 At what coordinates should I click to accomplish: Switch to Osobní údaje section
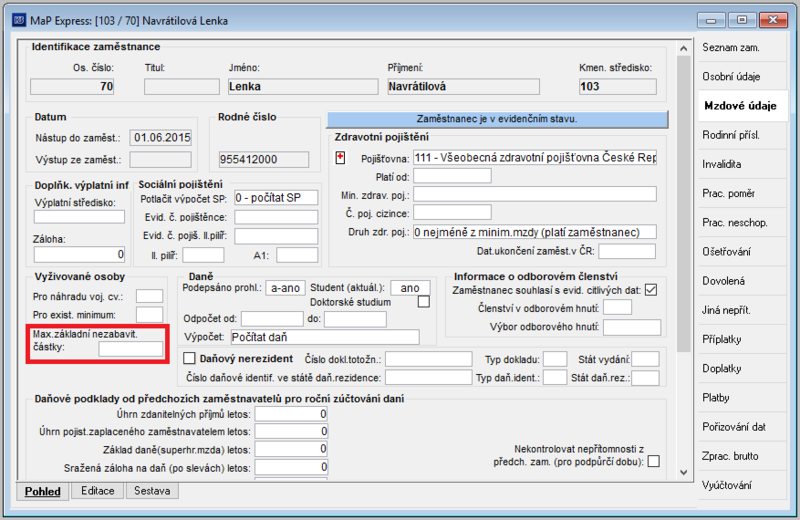(x=741, y=77)
